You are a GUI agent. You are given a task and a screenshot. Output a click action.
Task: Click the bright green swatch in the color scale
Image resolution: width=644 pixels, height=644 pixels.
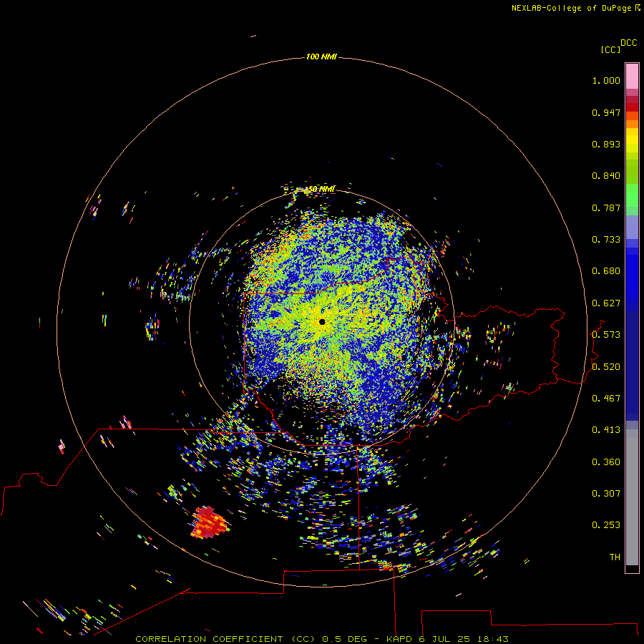(632, 195)
